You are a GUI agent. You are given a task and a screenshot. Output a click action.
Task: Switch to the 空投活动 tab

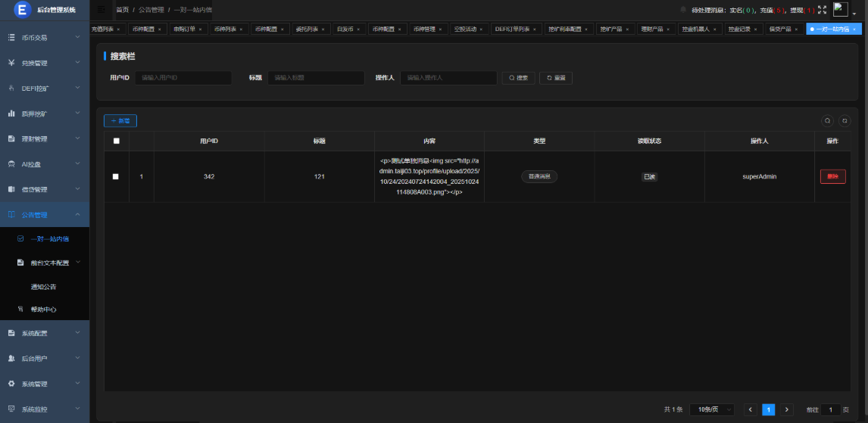tap(465, 30)
